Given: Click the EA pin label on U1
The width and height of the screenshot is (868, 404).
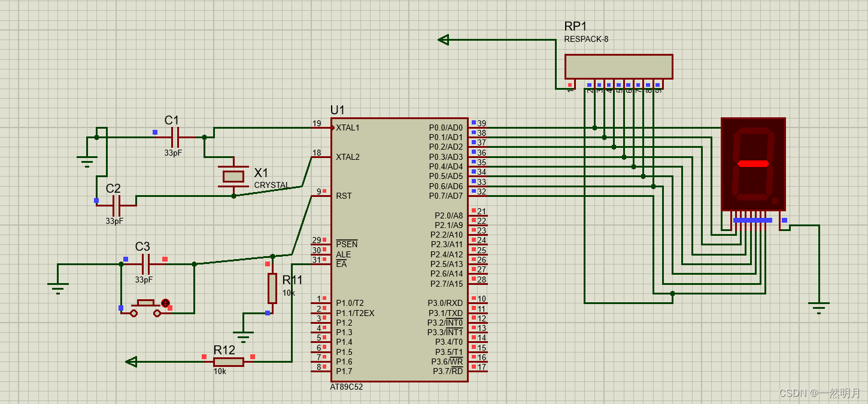Looking at the screenshot, I should pos(341,264).
